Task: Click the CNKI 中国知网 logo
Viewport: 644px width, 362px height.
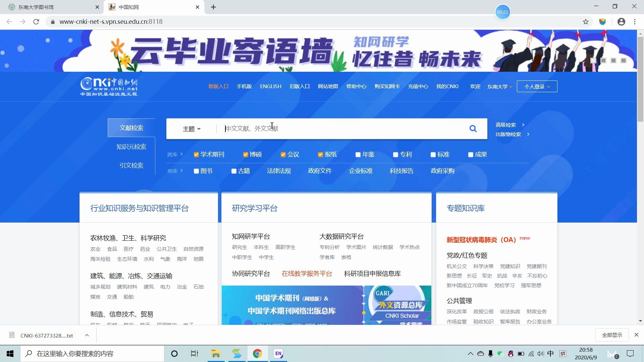Action: point(109,86)
